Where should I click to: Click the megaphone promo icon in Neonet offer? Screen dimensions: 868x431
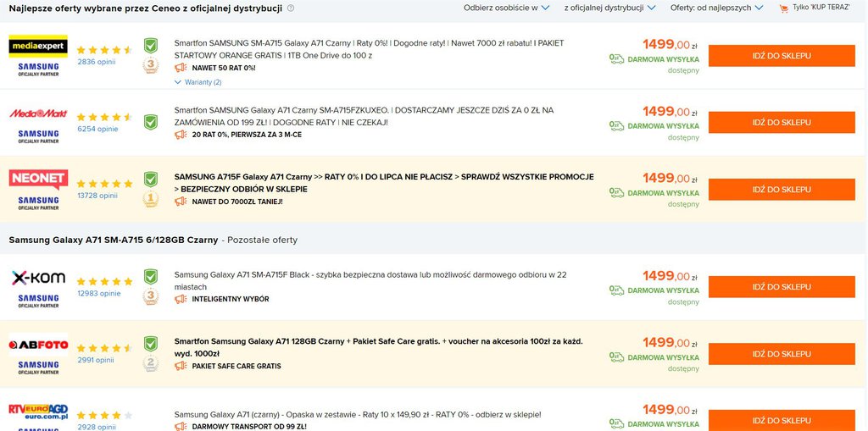[180, 202]
